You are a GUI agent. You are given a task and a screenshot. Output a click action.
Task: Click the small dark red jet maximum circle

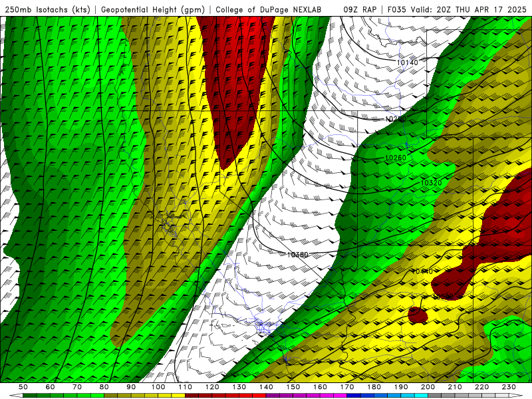pyautogui.click(x=418, y=315)
